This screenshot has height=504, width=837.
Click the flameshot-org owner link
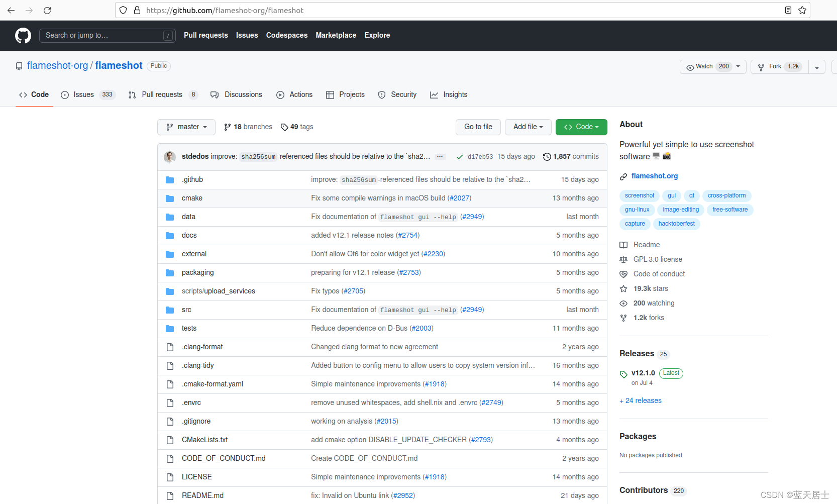click(x=57, y=66)
